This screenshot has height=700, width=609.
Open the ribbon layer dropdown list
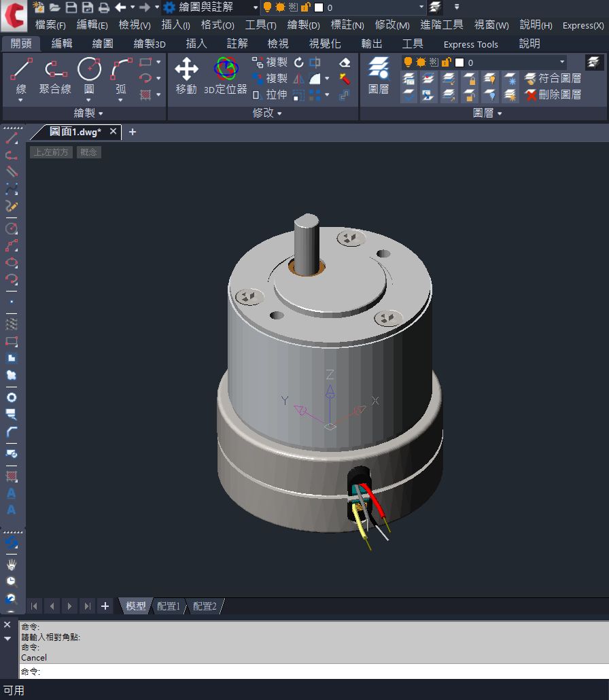[x=562, y=62]
